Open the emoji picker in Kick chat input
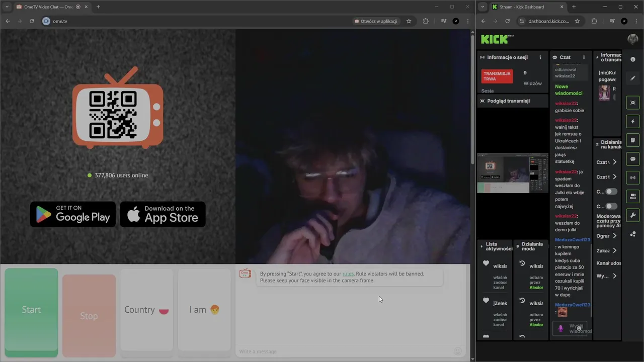 click(x=579, y=328)
